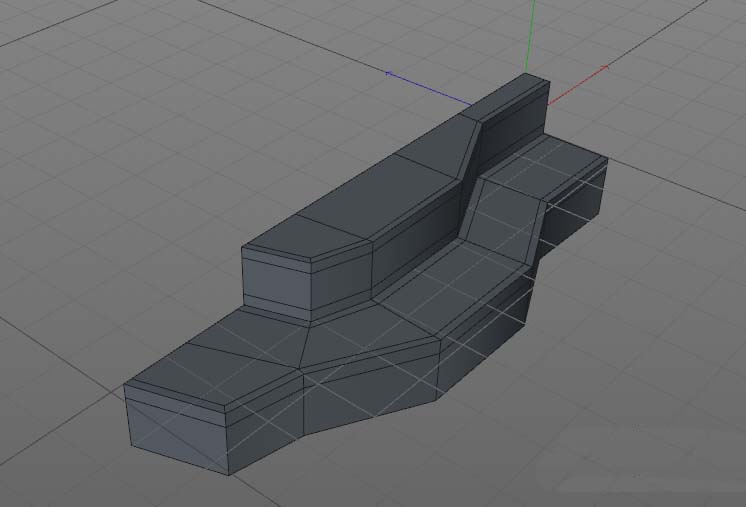Select the chamfered corner face on backrest's left end
Viewport: 746px width, 507px height.
pos(340,275)
